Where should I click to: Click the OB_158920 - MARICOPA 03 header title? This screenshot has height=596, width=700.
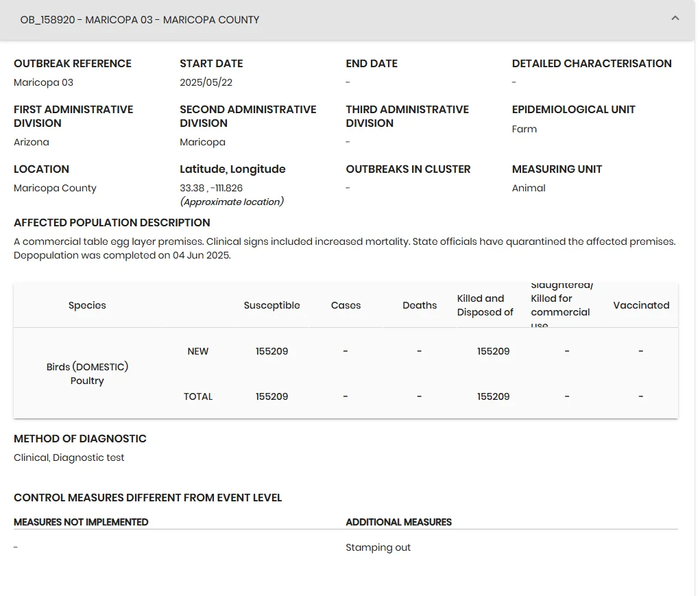point(140,20)
